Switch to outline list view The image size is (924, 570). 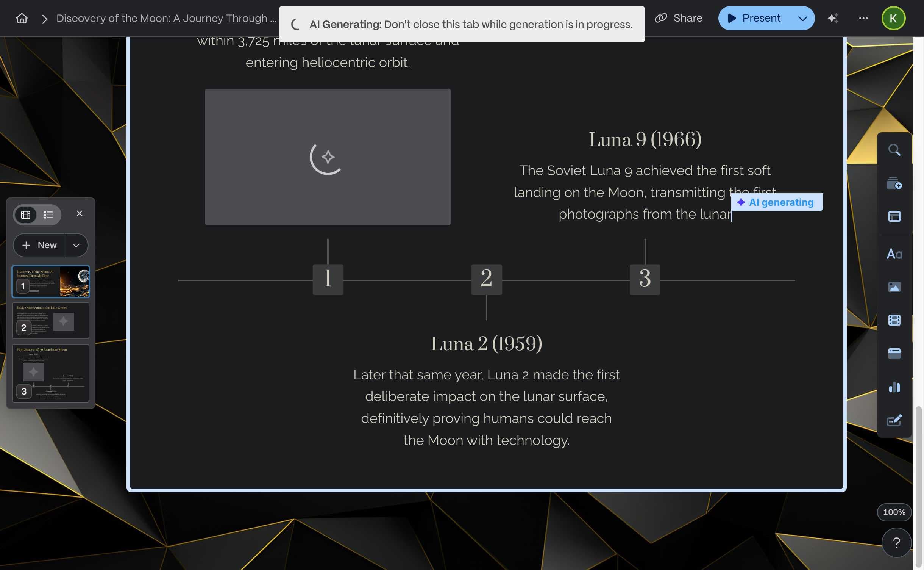click(x=48, y=215)
